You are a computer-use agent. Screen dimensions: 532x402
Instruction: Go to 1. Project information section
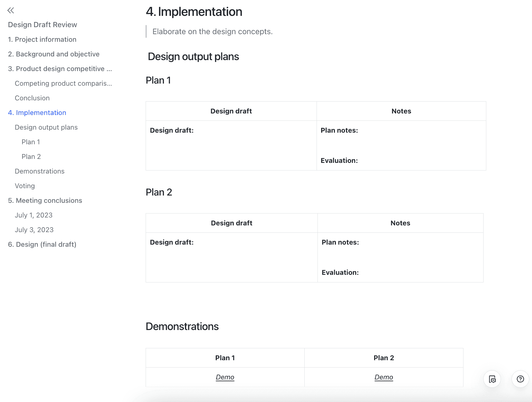pos(42,39)
